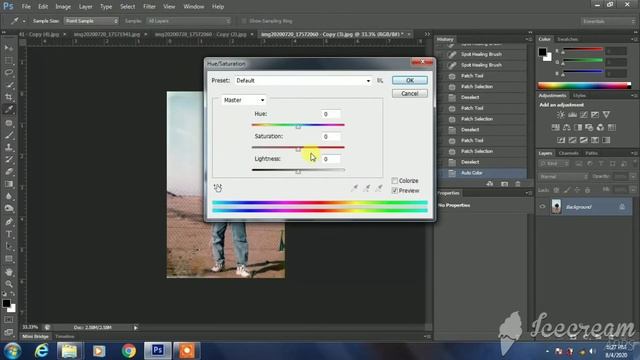Open the File menu
Screen dimensions: 640x360
pyautogui.click(x=26, y=7)
